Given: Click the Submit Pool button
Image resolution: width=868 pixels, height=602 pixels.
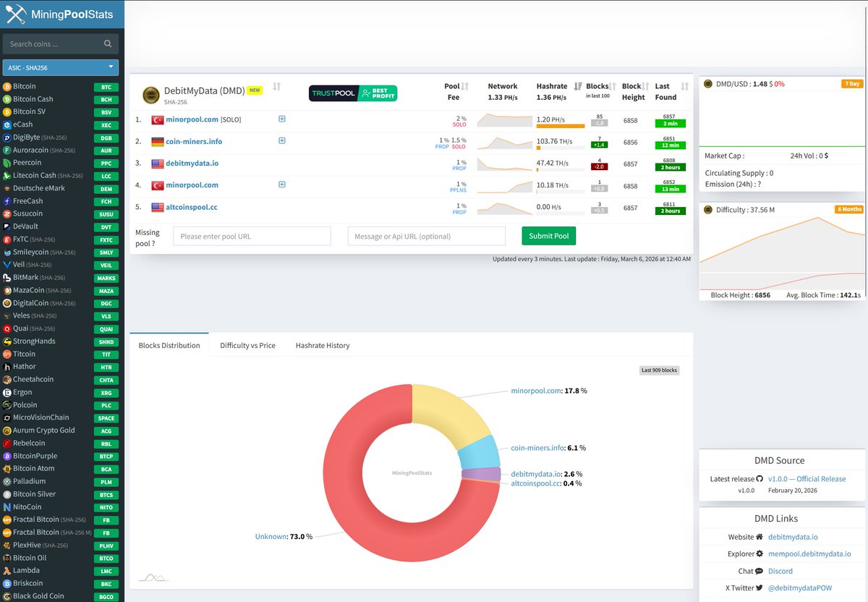Looking at the screenshot, I should (x=549, y=236).
